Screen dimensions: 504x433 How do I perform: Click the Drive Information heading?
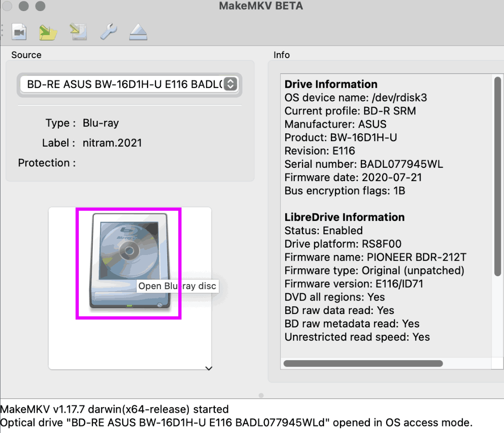331,84
